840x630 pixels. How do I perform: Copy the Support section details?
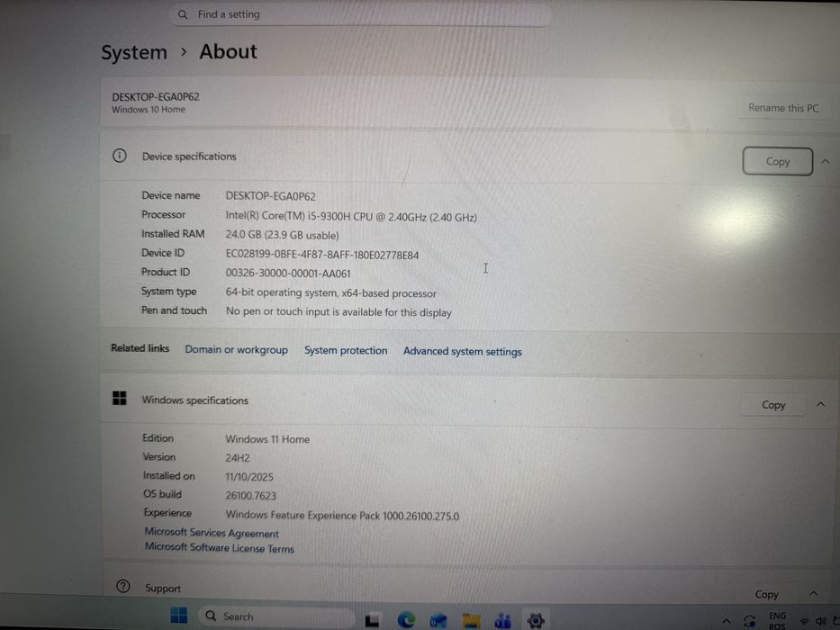pyautogui.click(x=766, y=594)
